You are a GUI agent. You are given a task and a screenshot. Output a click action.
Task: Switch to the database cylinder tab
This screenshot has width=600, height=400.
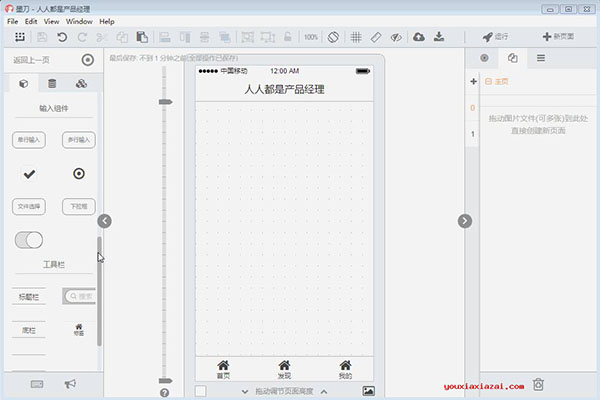[52, 83]
